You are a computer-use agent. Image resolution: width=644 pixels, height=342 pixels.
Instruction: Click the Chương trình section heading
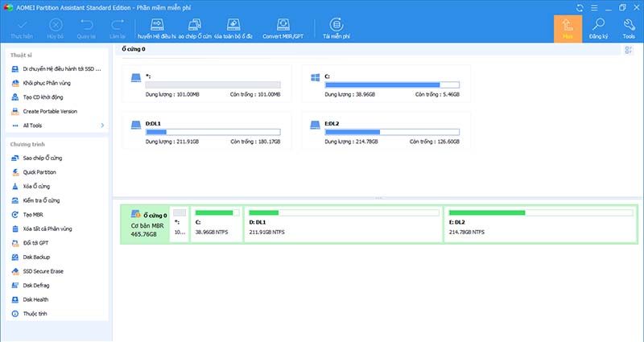27,144
